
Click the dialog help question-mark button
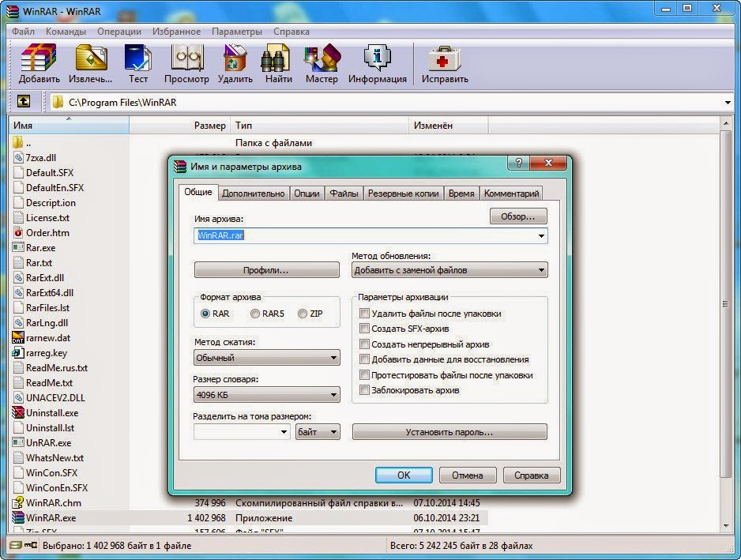point(518,163)
